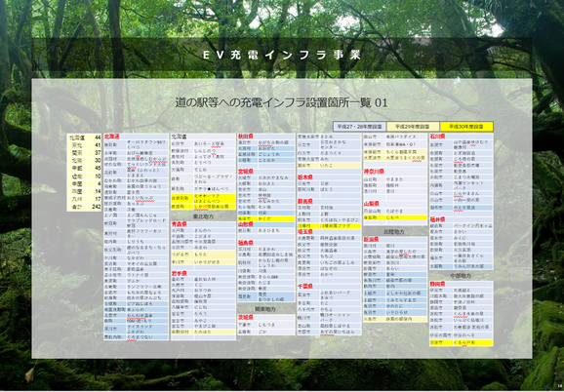This screenshot has width=564, height=392.
Task: Select the '平成30年度設置' yellow legend box
Action: pyautogui.click(x=466, y=127)
